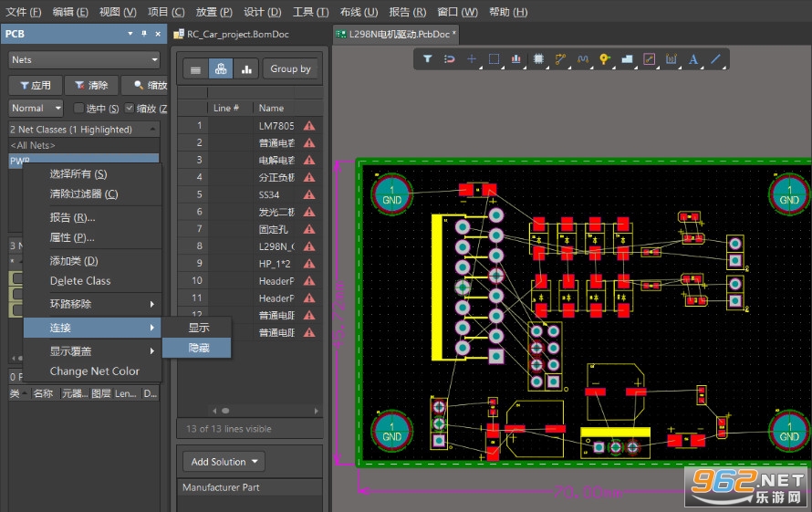
Task: Click the Line # column header
Action: (226, 108)
